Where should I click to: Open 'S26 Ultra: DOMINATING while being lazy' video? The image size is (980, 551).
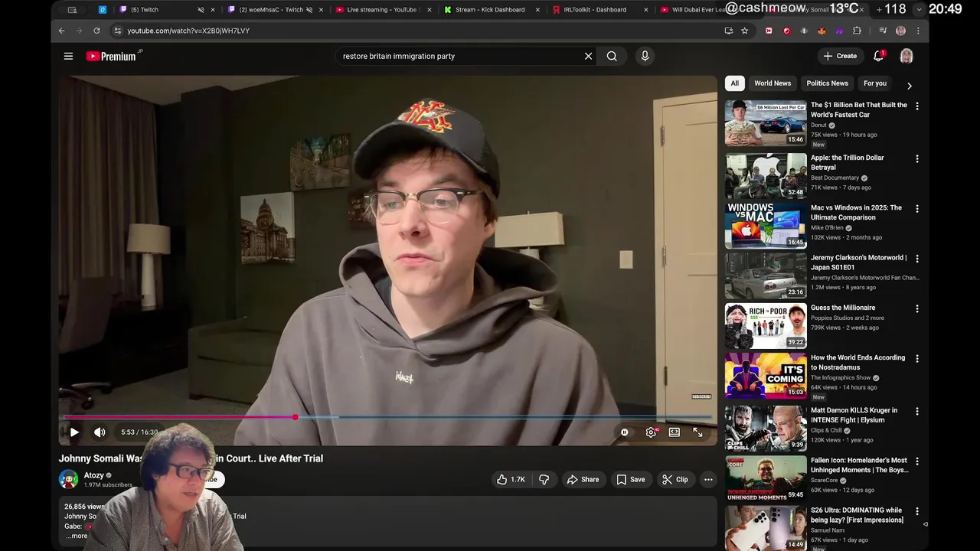click(x=857, y=515)
